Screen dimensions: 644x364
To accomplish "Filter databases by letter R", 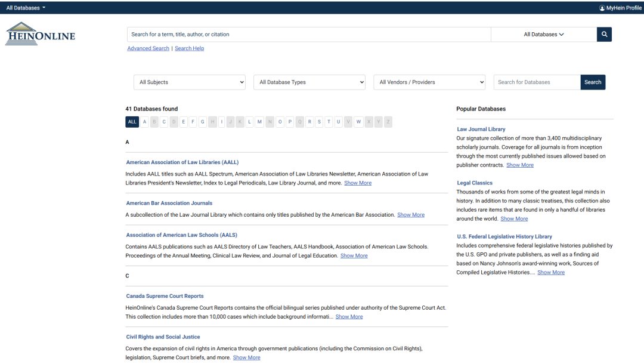I will click(x=309, y=122).
